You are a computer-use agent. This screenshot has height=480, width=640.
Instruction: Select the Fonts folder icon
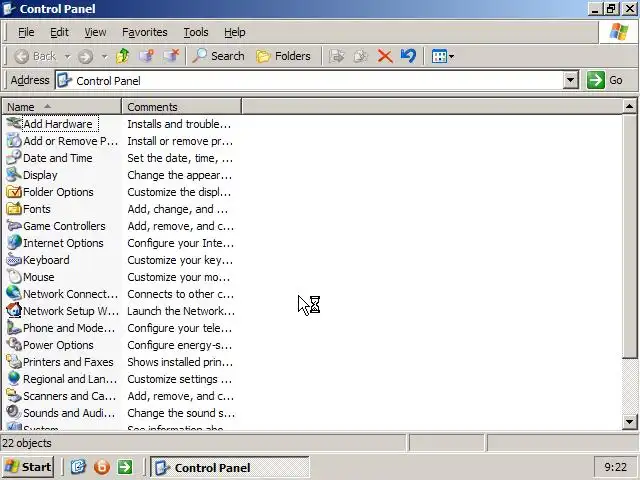(14, 209)
